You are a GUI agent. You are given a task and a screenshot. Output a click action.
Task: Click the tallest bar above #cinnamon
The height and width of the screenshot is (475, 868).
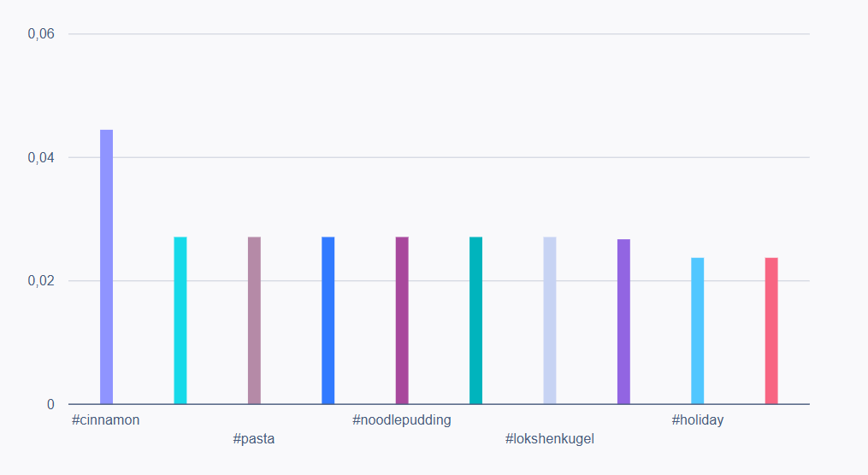[106, 267]
